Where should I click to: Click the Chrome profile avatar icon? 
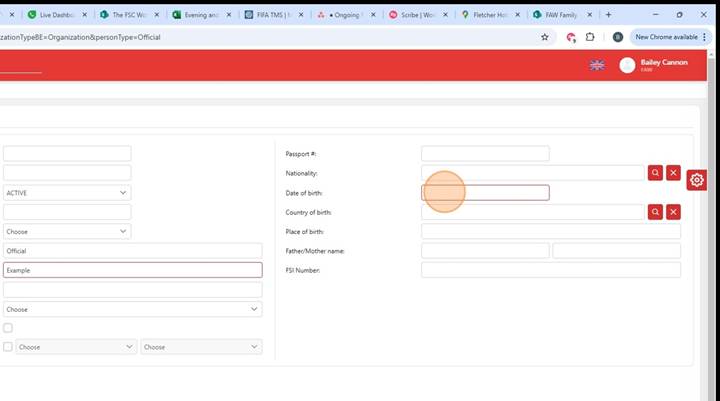[x=618, y=37]
